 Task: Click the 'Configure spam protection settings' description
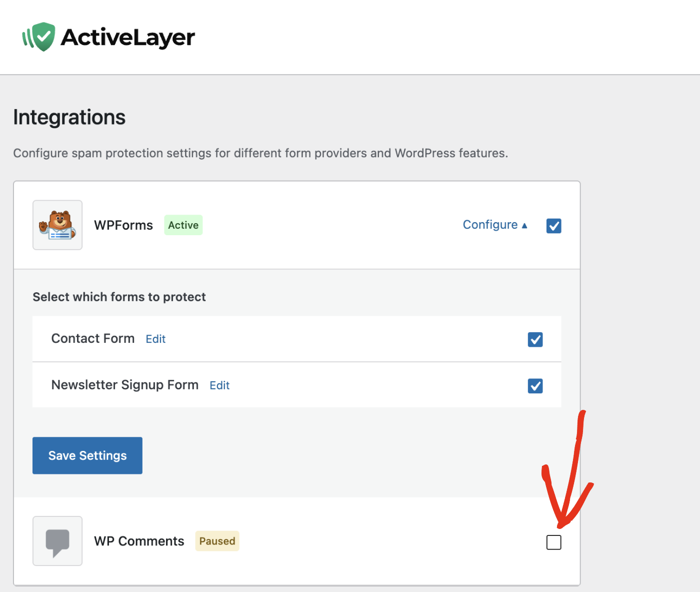[260, 153]
